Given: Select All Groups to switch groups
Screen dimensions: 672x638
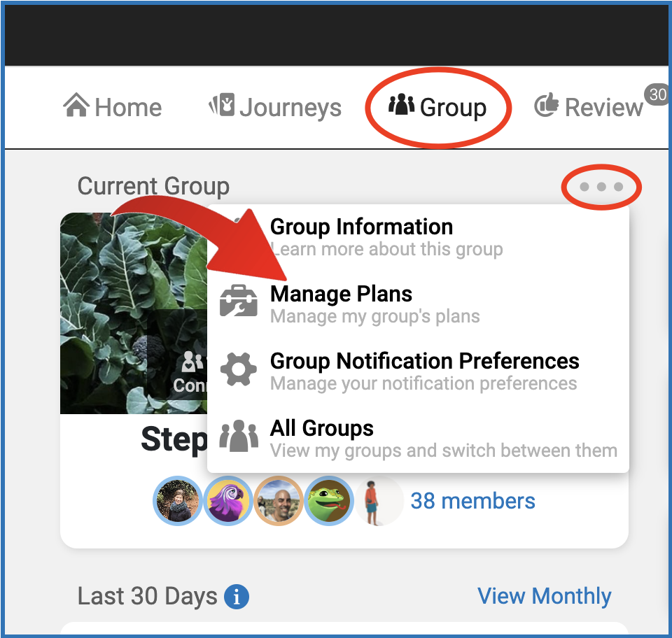Looking at the screenshot, I should tap(322, 429).
